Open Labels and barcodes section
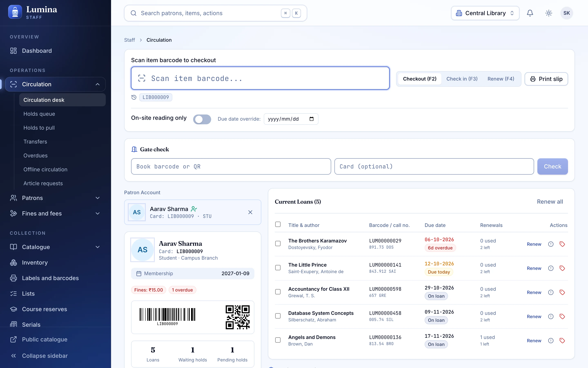This screenshot has width=588, height=368. pyautogui.click(x=55, y=278)
